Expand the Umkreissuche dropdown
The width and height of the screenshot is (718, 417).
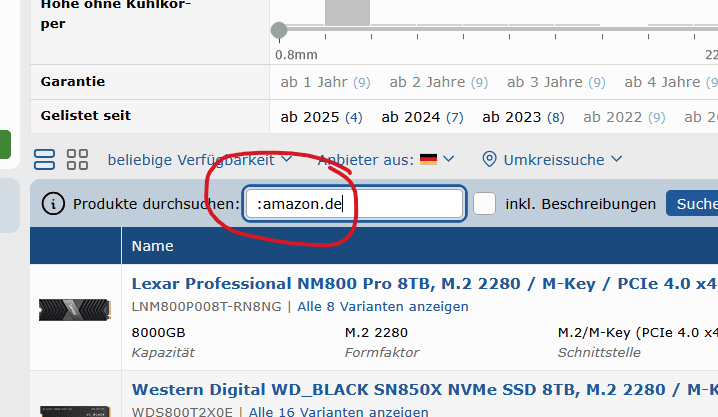(553, 160)
